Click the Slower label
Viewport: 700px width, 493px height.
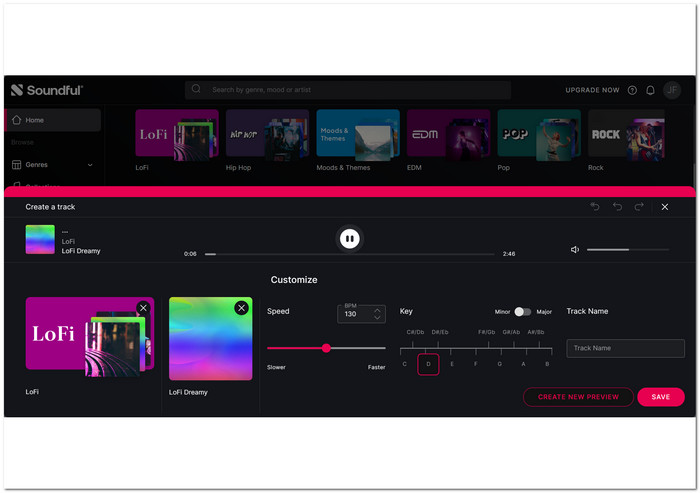pos(276,367)
